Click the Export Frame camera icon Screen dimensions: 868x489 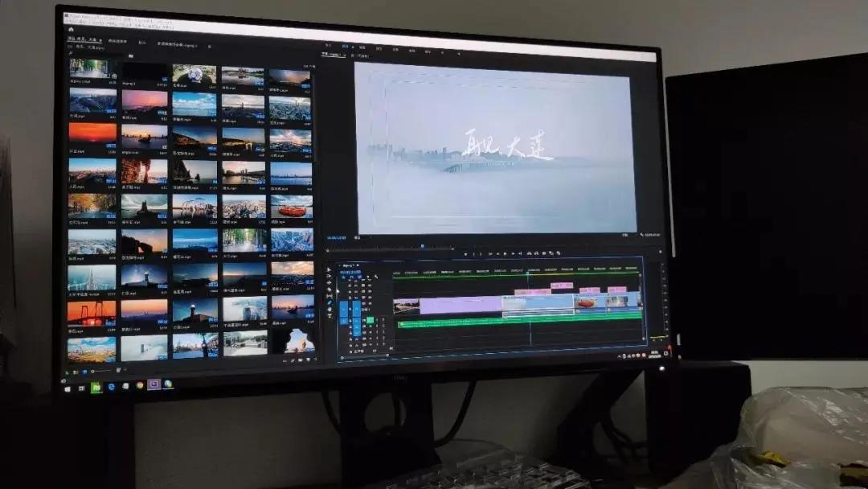coord(544,253)
